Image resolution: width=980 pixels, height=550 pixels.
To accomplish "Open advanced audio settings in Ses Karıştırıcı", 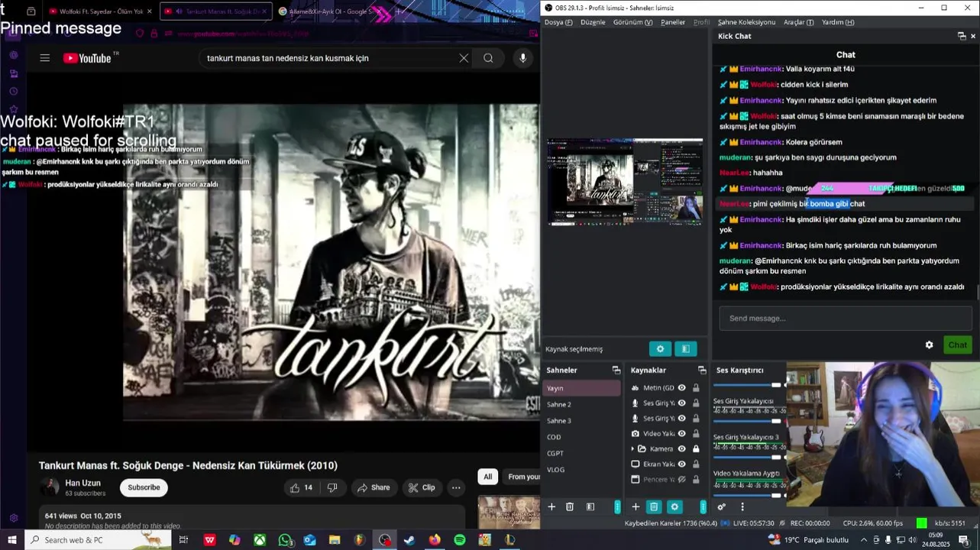I will [722, 506].
